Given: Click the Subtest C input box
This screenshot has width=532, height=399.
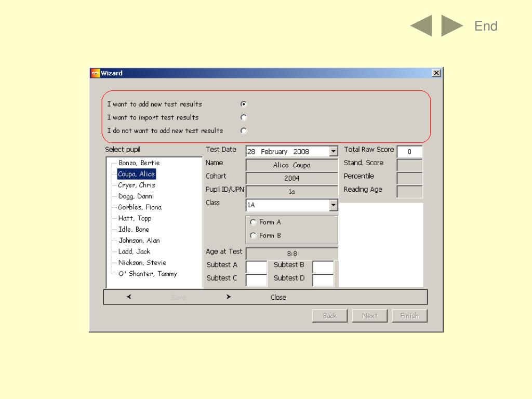Looking at the screenshot, I should [256, 280].
